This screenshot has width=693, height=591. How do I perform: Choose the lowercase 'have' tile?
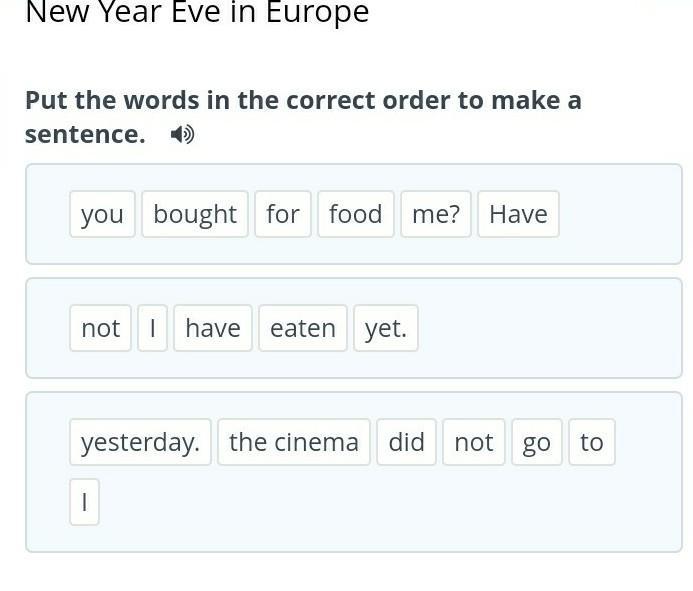coord(213,328)
